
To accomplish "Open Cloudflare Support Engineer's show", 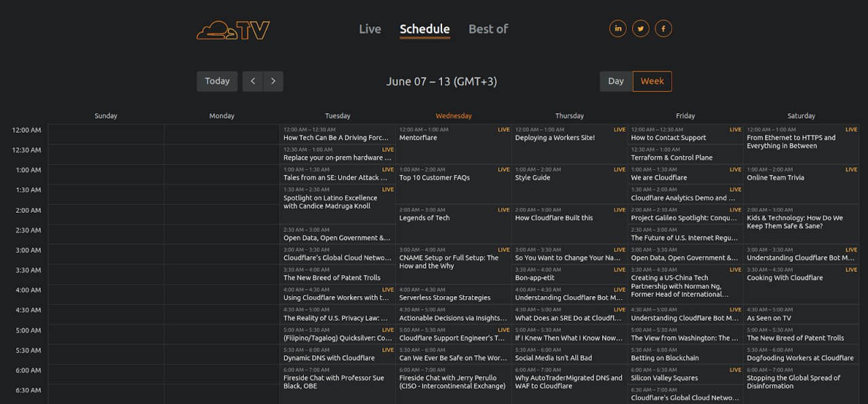I will point(453,334).
